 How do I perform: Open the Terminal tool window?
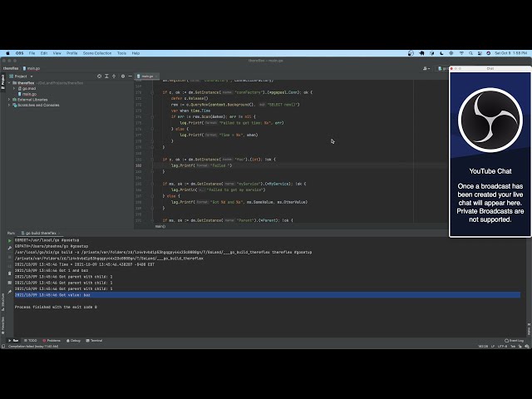coord(94,341)
